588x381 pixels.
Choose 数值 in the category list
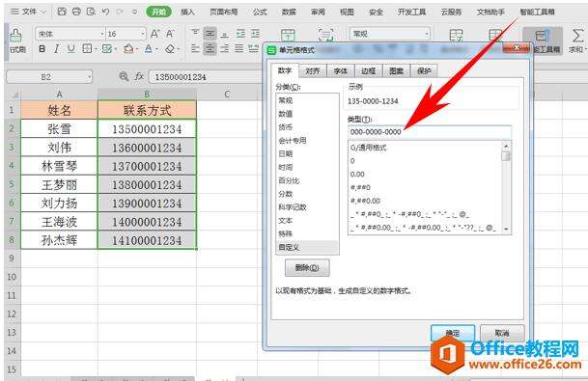[307, 114]
